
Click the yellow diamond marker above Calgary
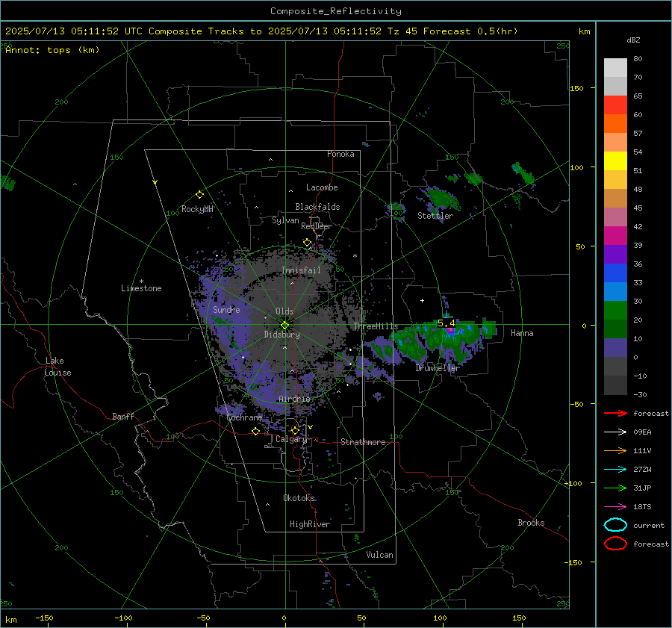tap(295, 430)
